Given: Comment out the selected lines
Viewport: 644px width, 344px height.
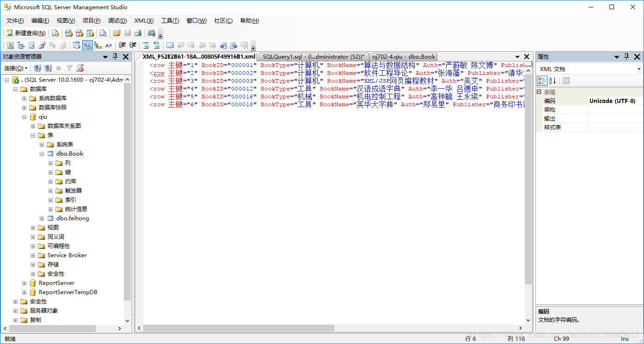Looking at the screenshot, I should (146, 45).
